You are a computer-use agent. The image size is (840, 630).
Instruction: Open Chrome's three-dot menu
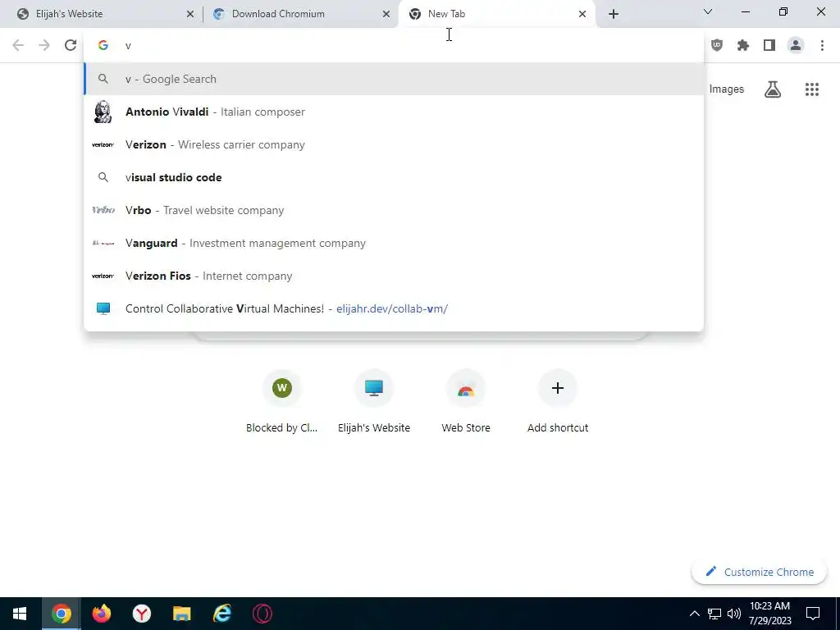822,46
